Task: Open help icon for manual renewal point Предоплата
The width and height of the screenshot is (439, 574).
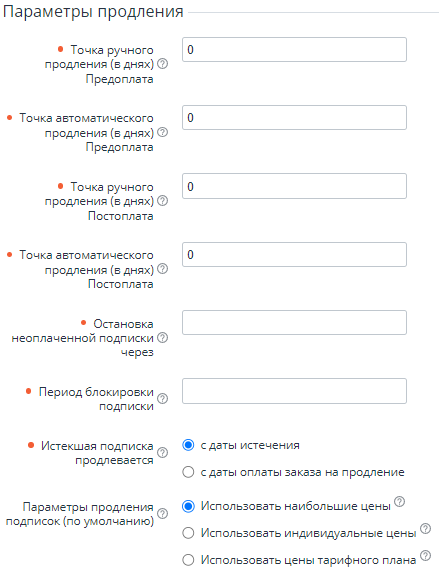Action: coord(163,64)
